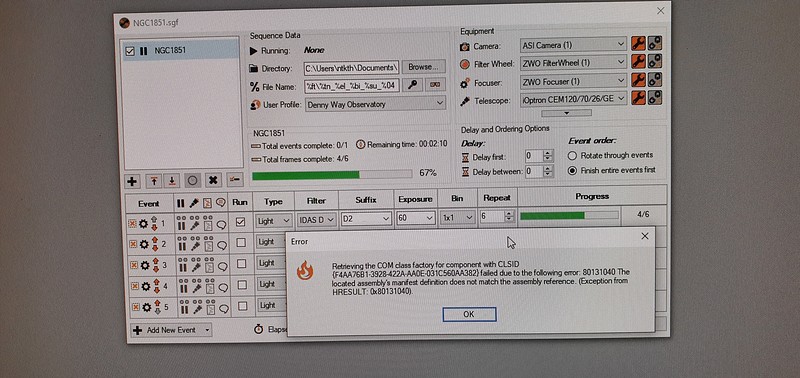Open Telescope settings wrench icon

[638, 97]
